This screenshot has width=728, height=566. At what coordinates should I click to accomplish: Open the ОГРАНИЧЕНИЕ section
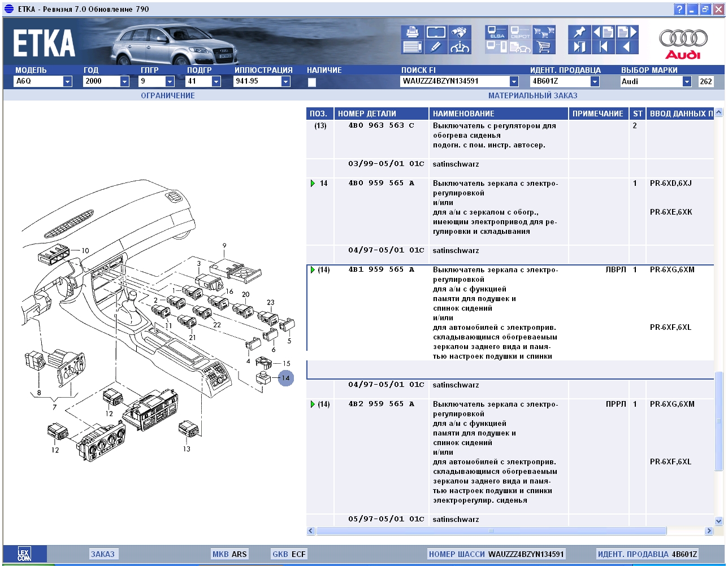(167, 95)
